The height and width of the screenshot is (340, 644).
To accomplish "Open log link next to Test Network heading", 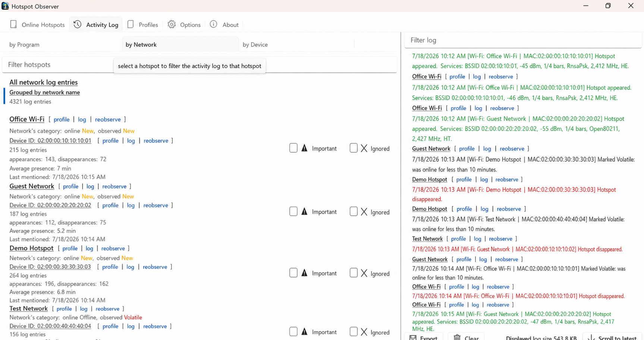I will pos(84,309).
